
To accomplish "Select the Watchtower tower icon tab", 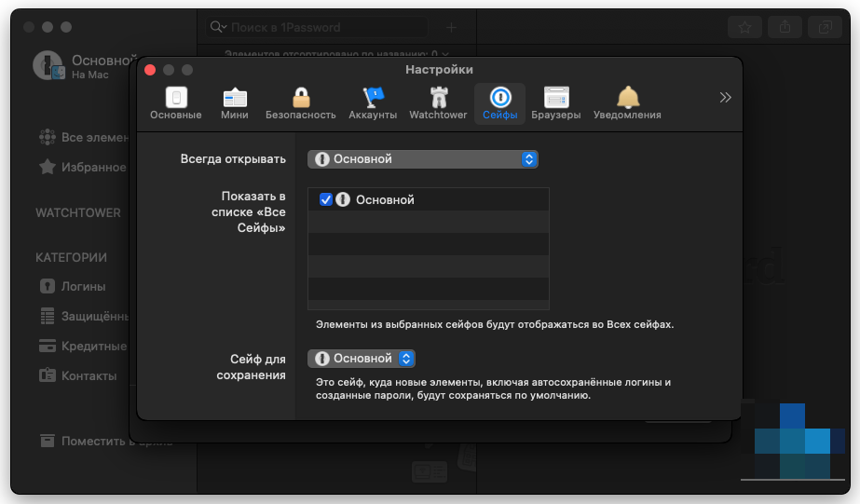I will [438, 102].
